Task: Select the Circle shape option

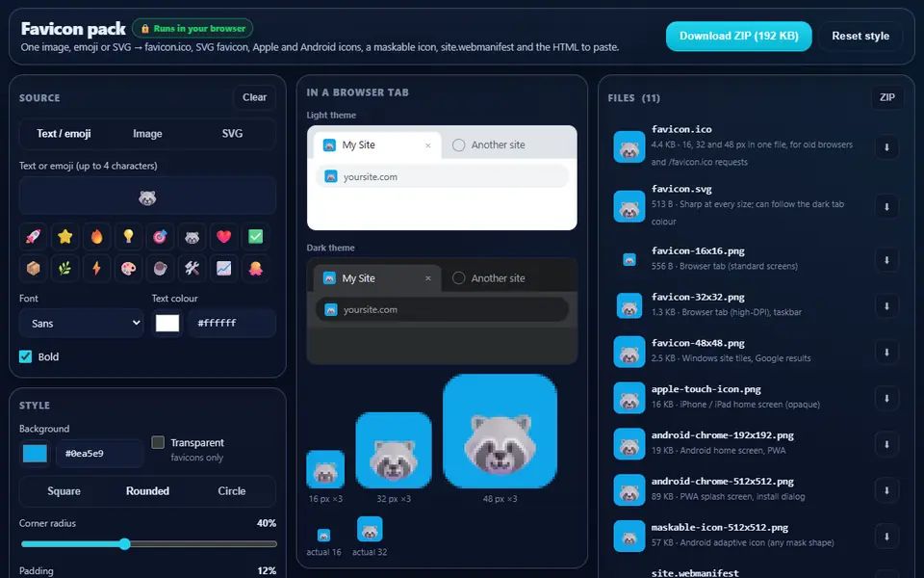Action: [232, 490]
